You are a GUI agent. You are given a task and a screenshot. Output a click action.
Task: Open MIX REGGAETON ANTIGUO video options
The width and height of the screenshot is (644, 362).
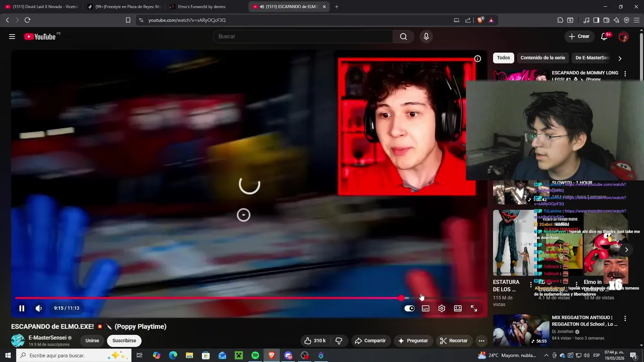pyautogui.click(x=625, y=318)
